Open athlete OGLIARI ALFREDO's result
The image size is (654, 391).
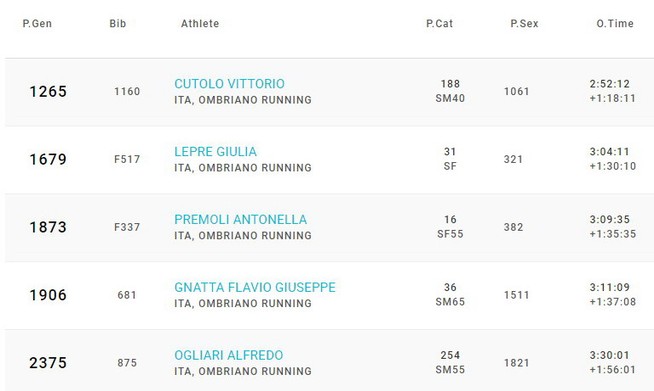click(x=229, y=355)
